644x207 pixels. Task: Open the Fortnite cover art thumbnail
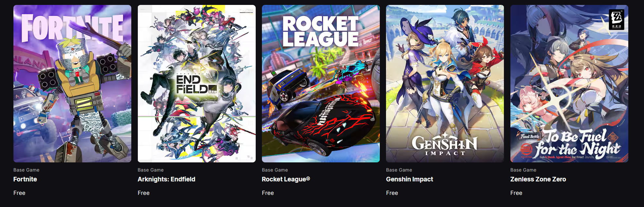[72, 84]
